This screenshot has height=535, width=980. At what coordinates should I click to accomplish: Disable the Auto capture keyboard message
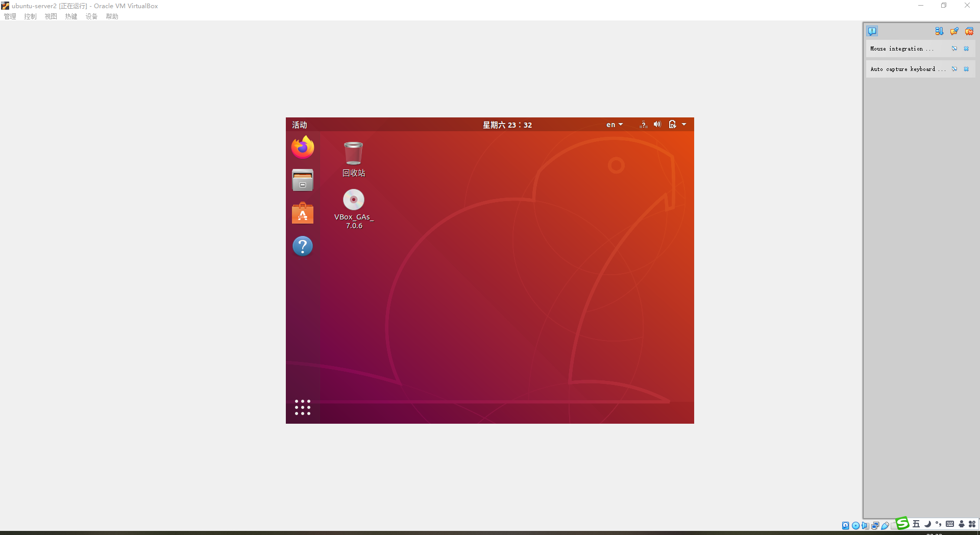coord(954,69)
